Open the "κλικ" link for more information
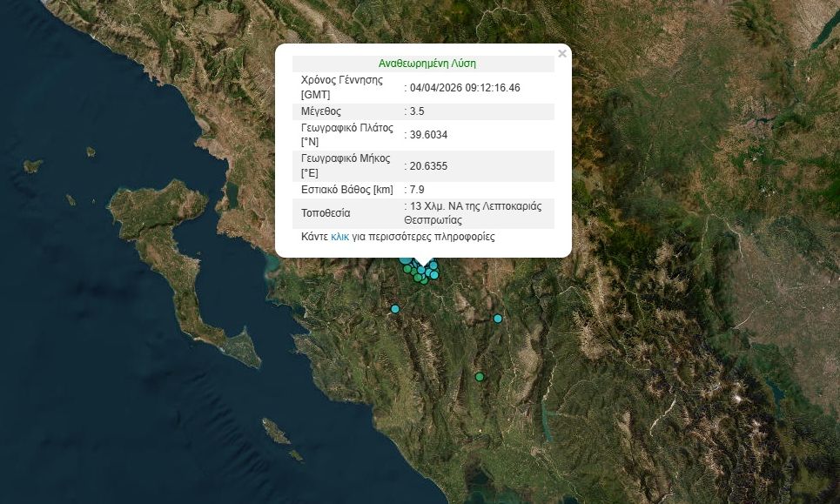The width and height of the screenshot is (840, 504). coord(339,237)
